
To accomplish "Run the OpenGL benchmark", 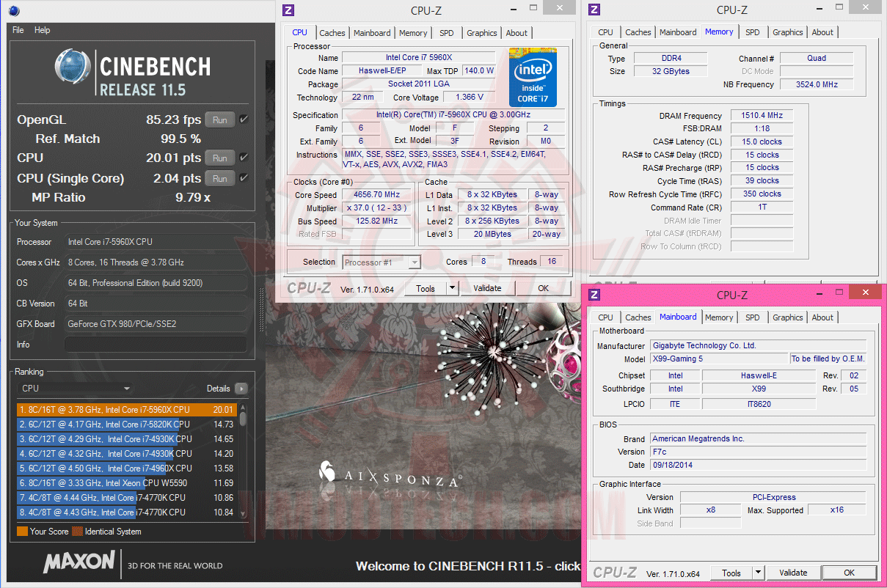I will point(219,120).
